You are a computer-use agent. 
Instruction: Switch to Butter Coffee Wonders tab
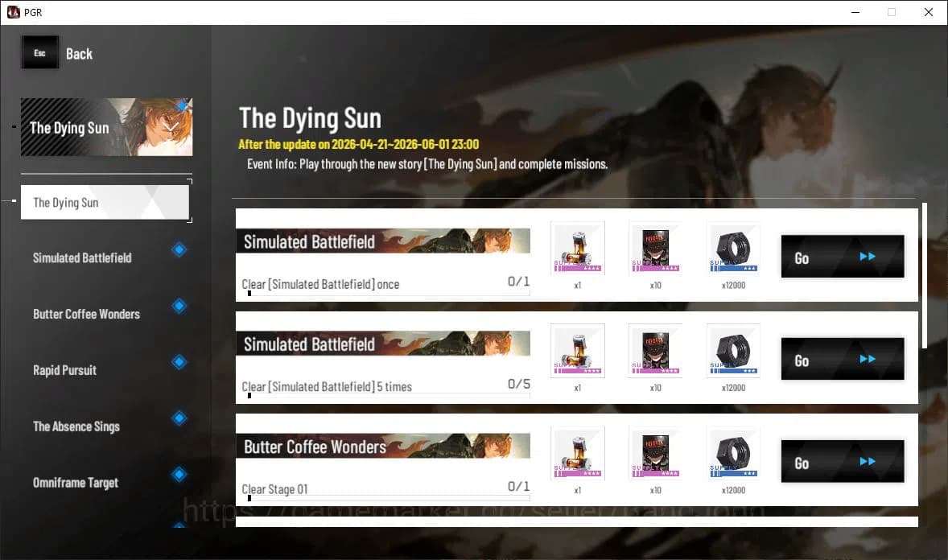[86, 315]
